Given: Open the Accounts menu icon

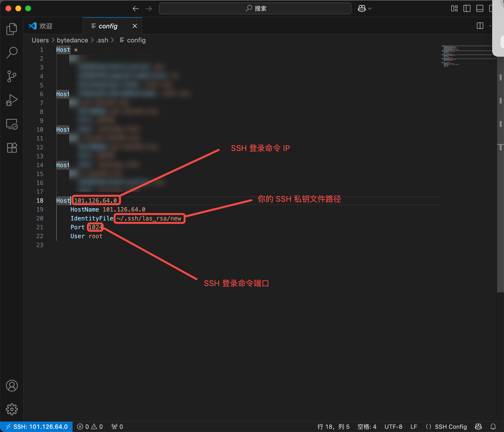Looking at the screenshot, I should (x=12, y=386).
